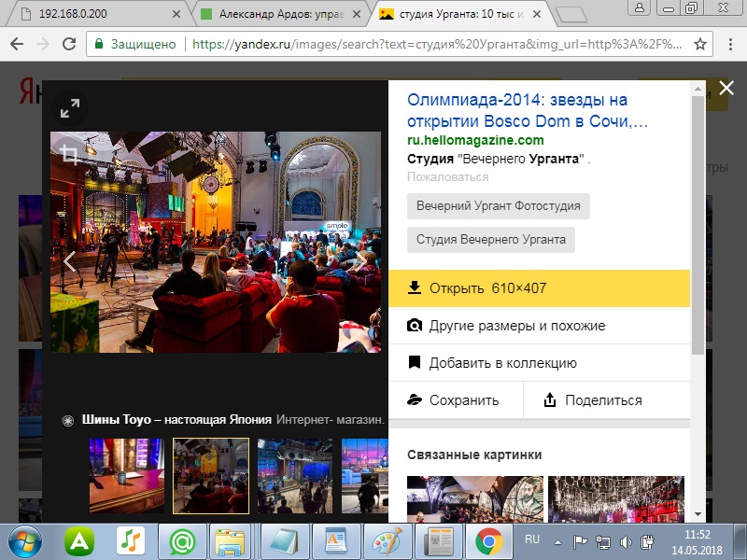747x560 pixels.
Task: Close the студия Урганта tab
Action: [x=537, y=14]
